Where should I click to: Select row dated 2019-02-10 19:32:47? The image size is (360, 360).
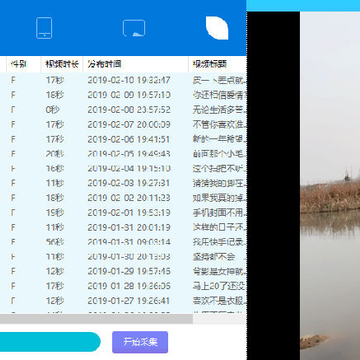pyautogui.click(x=123, y=80)
